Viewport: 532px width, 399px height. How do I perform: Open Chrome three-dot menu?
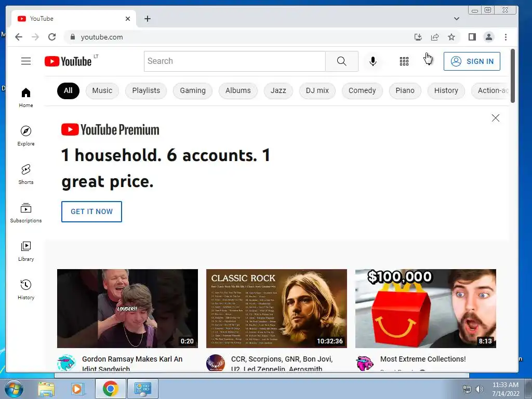point(506,37)
